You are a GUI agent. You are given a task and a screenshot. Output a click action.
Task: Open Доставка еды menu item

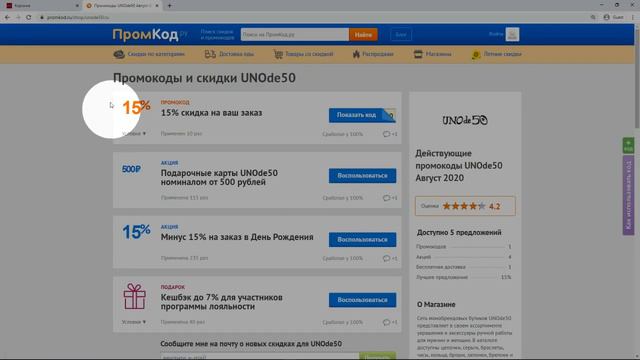[236, 54]
